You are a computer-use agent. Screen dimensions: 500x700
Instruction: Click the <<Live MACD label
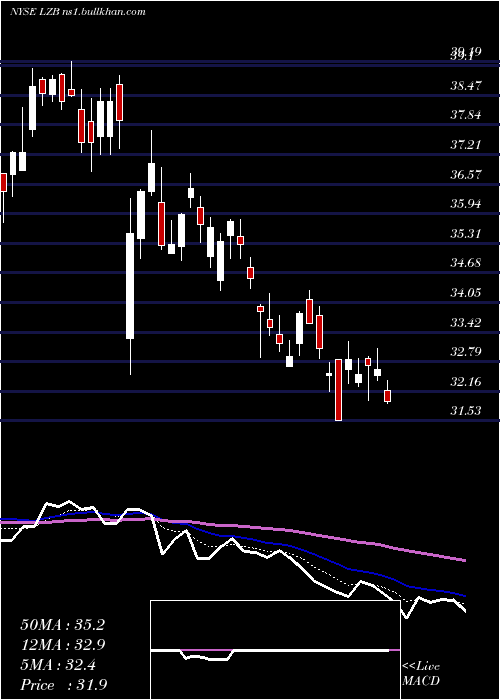421,673
